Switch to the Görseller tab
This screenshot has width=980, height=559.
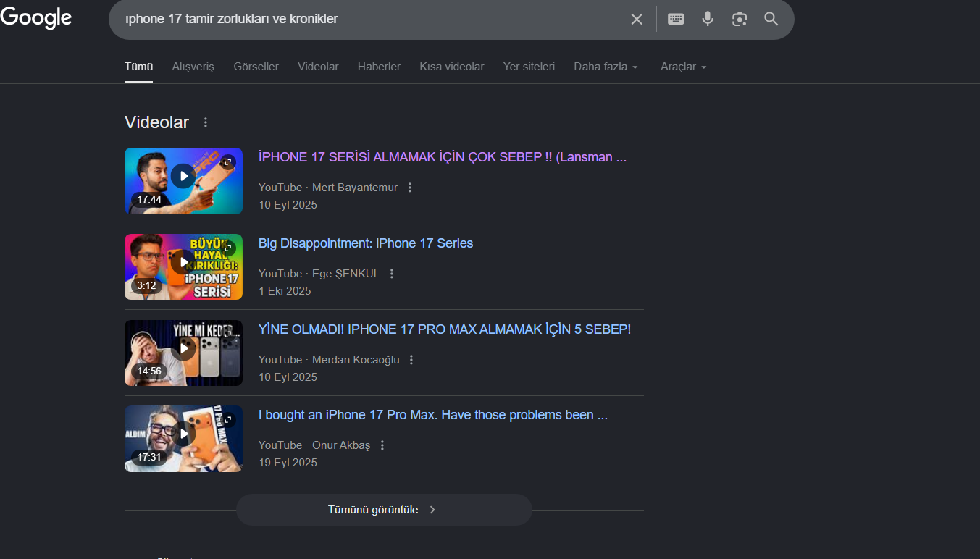coord(256,67)
